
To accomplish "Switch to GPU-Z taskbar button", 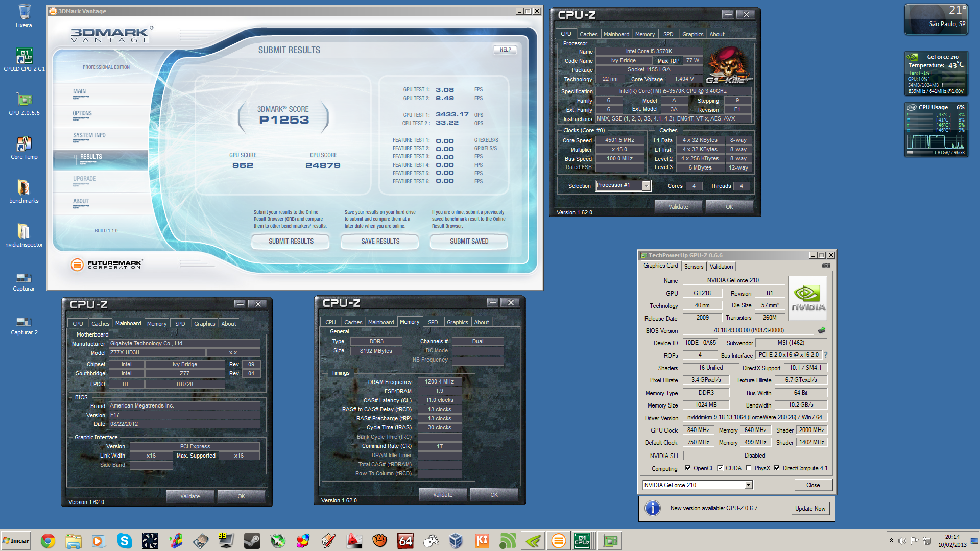I will click(610, 541).
